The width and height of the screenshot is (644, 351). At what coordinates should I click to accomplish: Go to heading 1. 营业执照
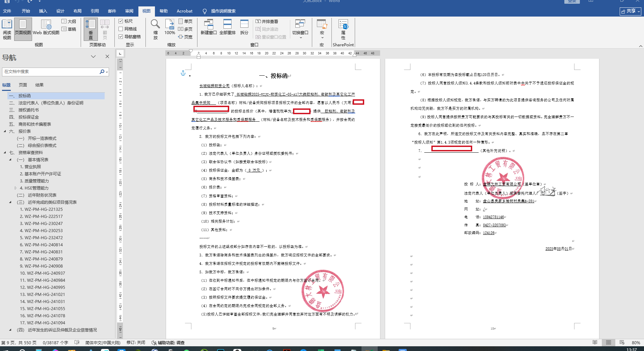click(x=30, y=167)
